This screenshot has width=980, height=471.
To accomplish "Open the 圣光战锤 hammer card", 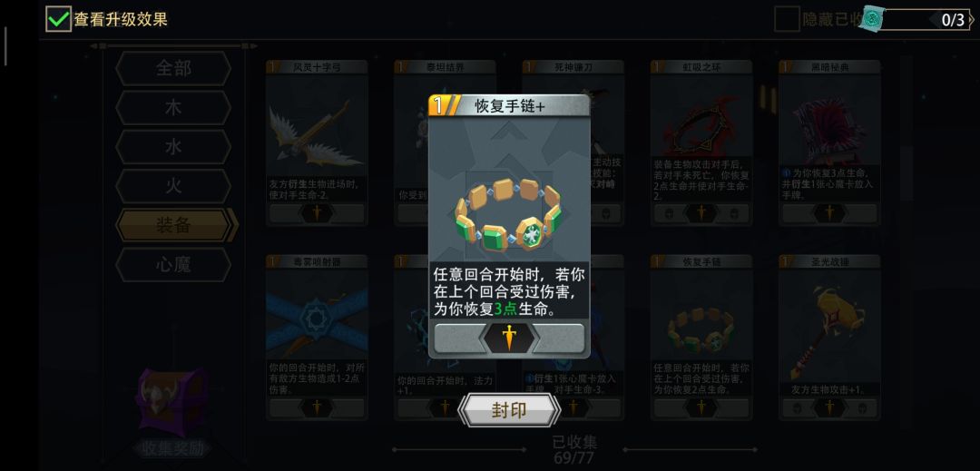I will point(829,338).
